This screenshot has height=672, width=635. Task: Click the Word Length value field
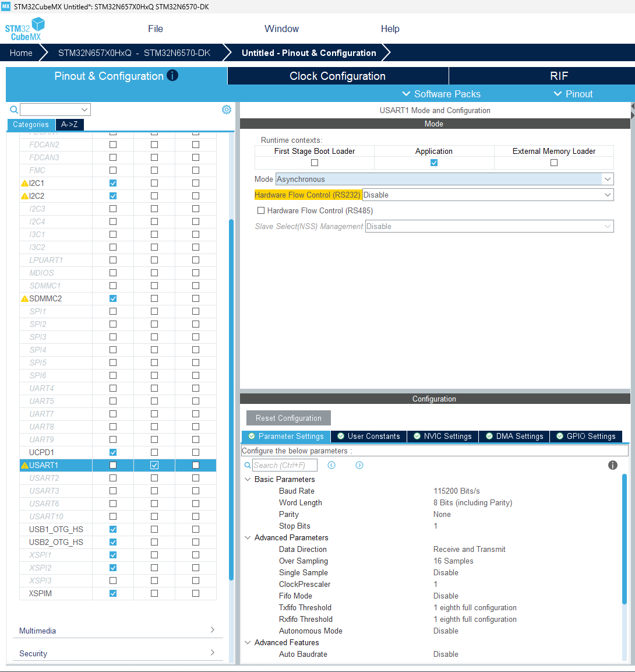[472, 503]
